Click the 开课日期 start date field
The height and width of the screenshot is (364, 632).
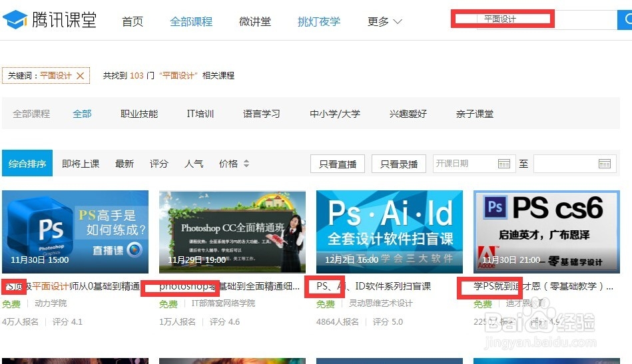coord(474,164)
